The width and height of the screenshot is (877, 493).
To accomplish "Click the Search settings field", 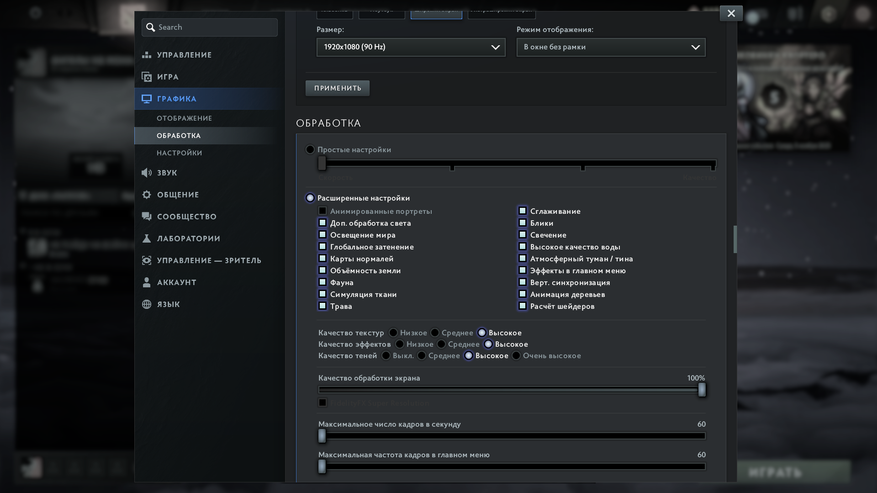I will (208, 27).
